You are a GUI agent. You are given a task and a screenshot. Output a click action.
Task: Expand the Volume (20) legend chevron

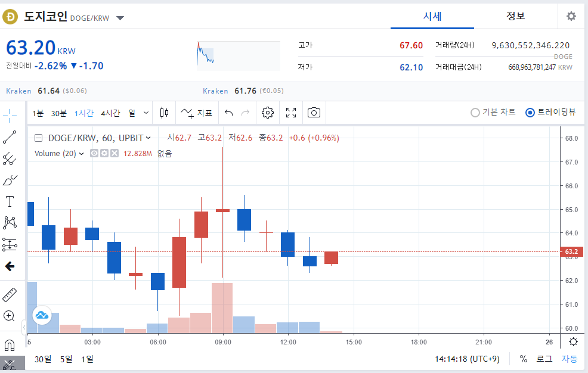click(81, 154)
